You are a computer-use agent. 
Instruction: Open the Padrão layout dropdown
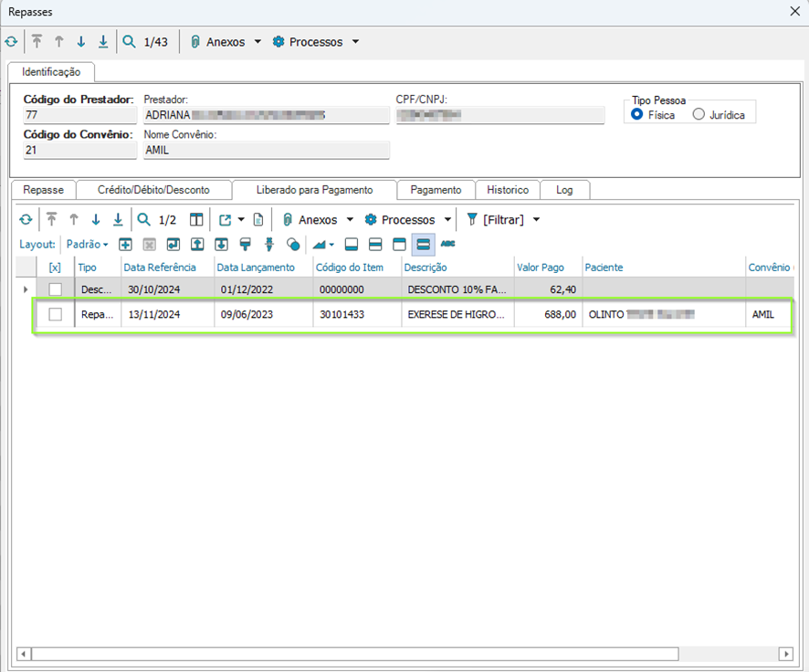(87, 245)
